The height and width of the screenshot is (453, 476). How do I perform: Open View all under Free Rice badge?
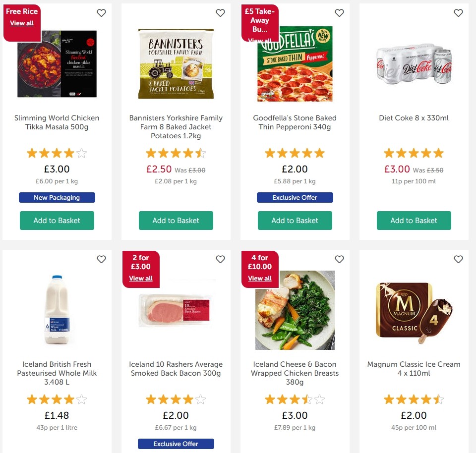pyautogui.click(x=22, y=23)
